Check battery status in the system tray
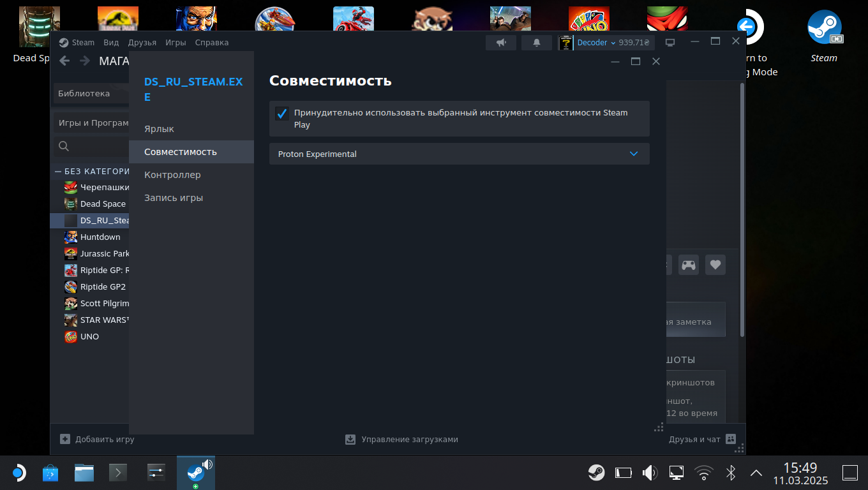The image size is (868, 490). (624, 473)
